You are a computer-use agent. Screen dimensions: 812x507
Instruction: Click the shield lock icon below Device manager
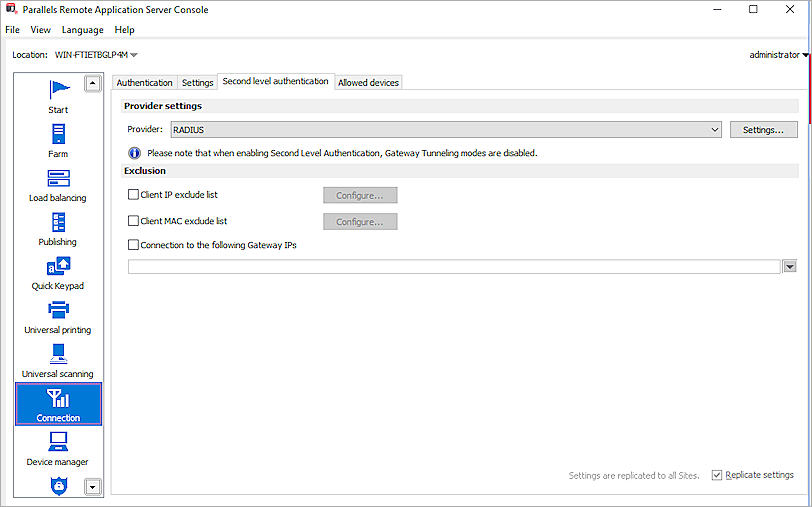pos(59,486)
